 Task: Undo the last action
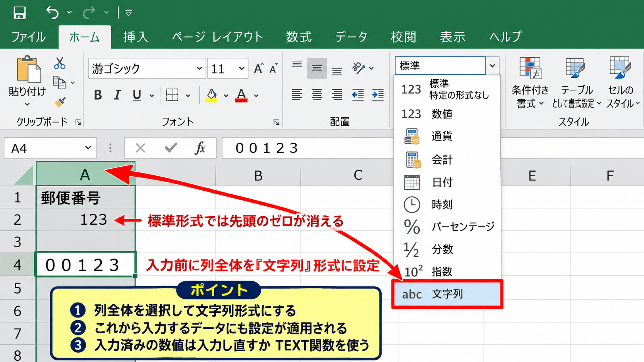52,13
